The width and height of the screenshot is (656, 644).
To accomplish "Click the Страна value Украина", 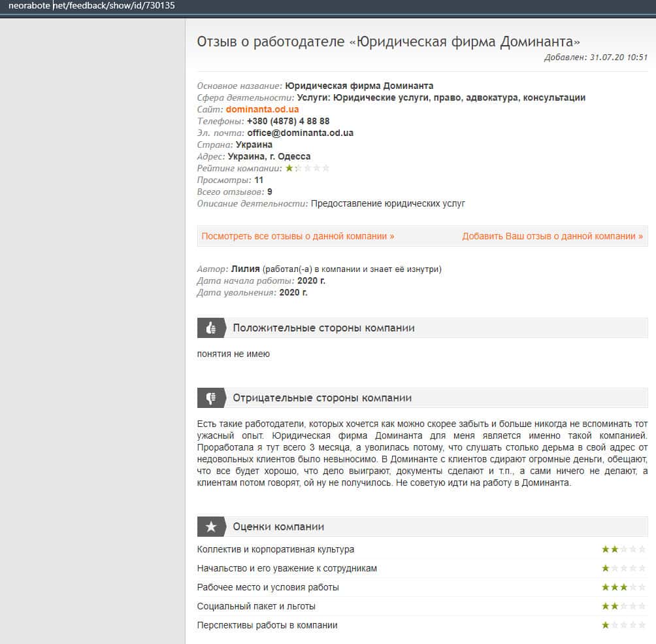I will pyautogui.click(x=254, y=145).
